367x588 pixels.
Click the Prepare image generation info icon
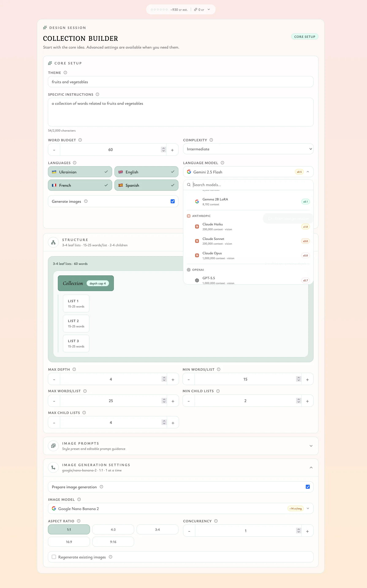(x=101, y=487)
